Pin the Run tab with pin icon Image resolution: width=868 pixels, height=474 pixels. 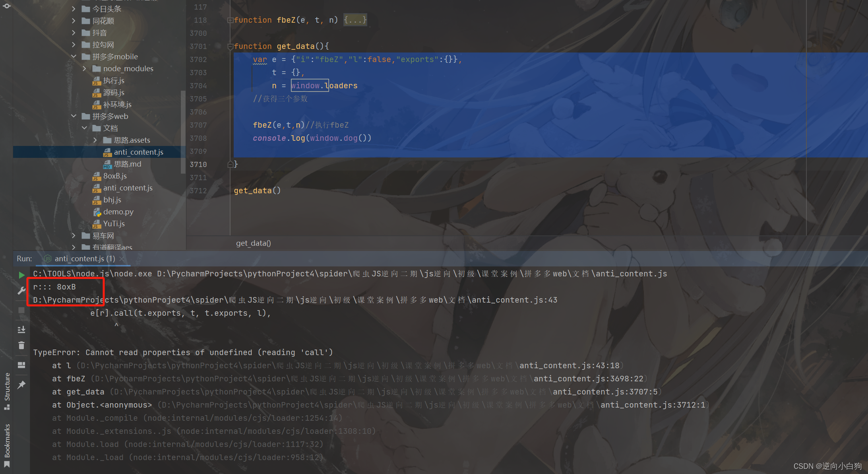pos(21,385)
